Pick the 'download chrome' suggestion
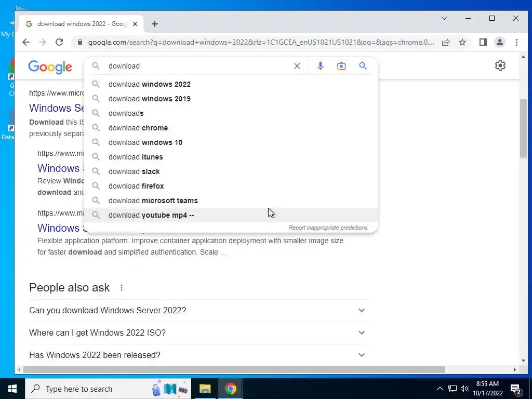Viewport: 532px width, 399px height. [x=231, y=128]
